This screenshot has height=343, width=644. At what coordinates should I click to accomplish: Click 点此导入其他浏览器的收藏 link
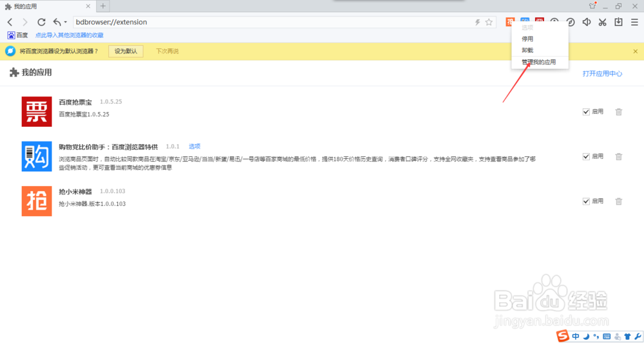[x=70, y=35]
